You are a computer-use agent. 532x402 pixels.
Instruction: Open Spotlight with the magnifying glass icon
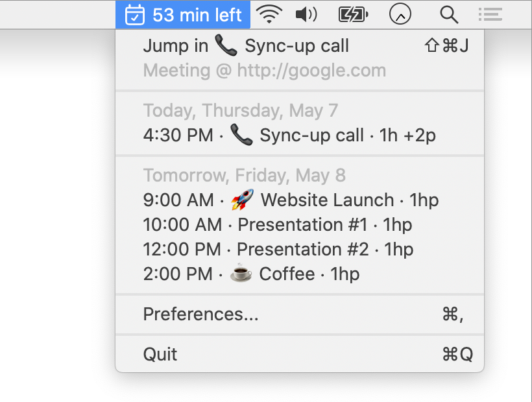pyautogui.click(x=449, y=14)
